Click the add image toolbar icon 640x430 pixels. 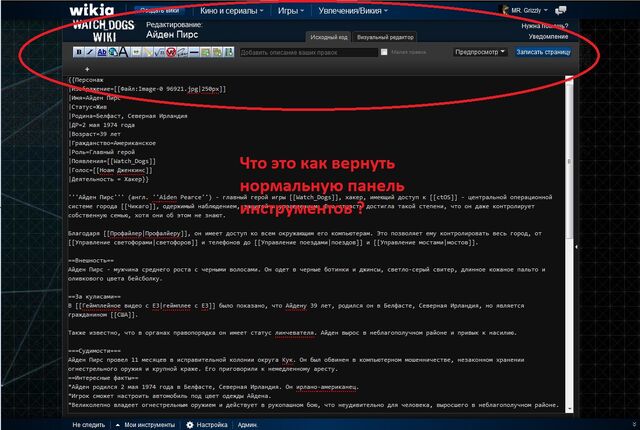(205, 52)
